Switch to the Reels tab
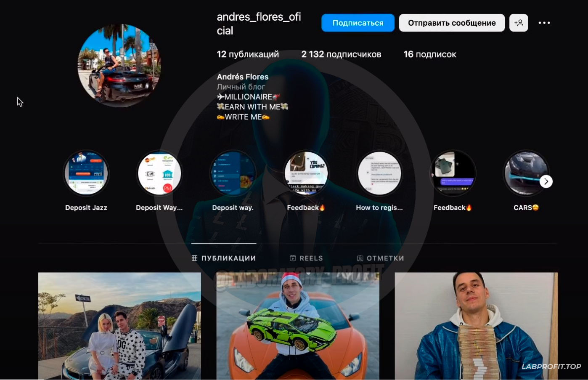Screen dimensions: 588x380 pyautogui.click(x=306, y=258)
